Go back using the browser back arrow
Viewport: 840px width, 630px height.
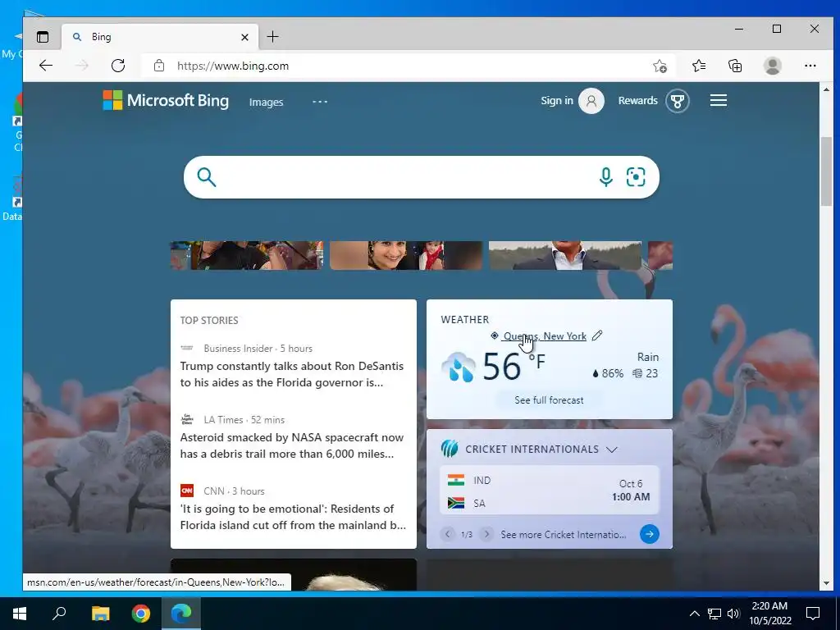pyautogui.click(x=46, y=66)
